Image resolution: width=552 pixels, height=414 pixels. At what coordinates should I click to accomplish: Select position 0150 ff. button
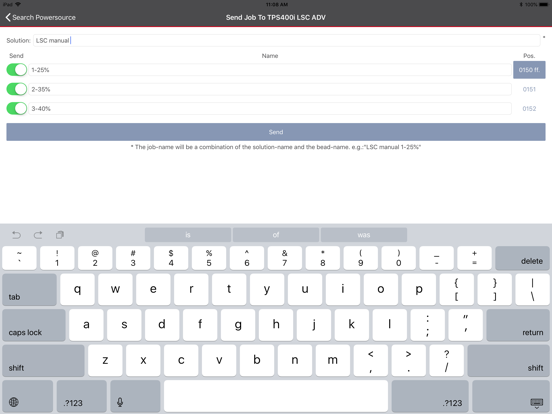pyautogui.click(x=529, y=70)
